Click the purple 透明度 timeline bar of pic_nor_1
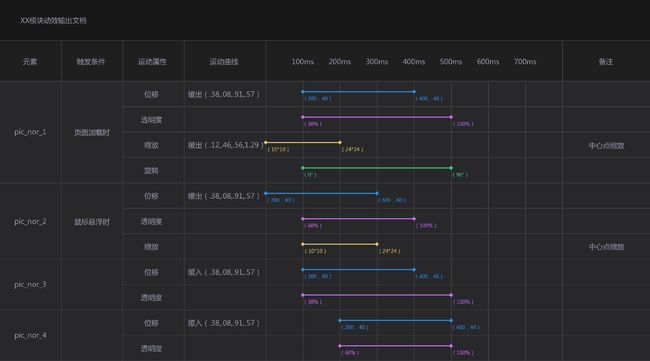Screen dimensions: 650x361 pyautogui.click(x=377, y=117)
